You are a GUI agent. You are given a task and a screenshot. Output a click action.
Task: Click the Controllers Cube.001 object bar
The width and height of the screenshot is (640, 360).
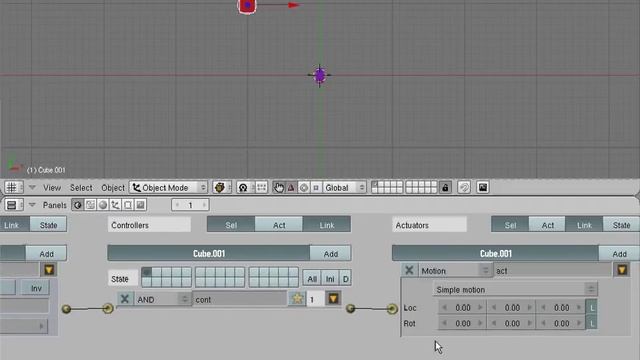[x=209, y=253]
